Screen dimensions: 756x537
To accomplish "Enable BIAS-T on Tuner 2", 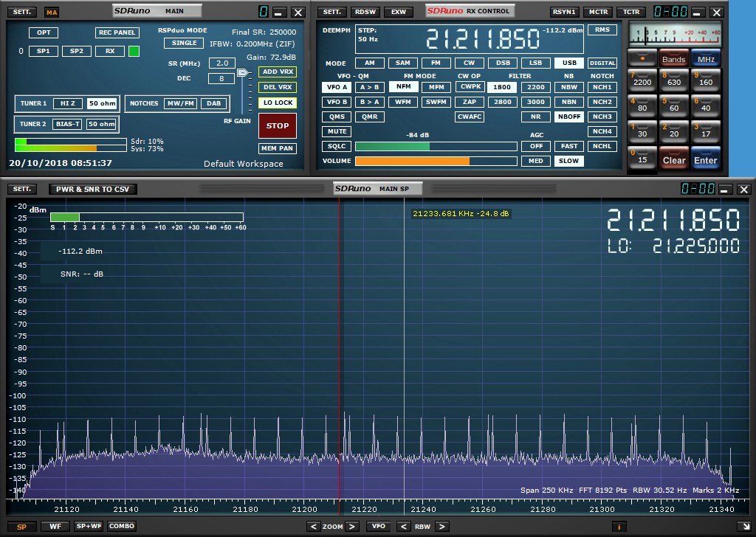I will point(67,124).
